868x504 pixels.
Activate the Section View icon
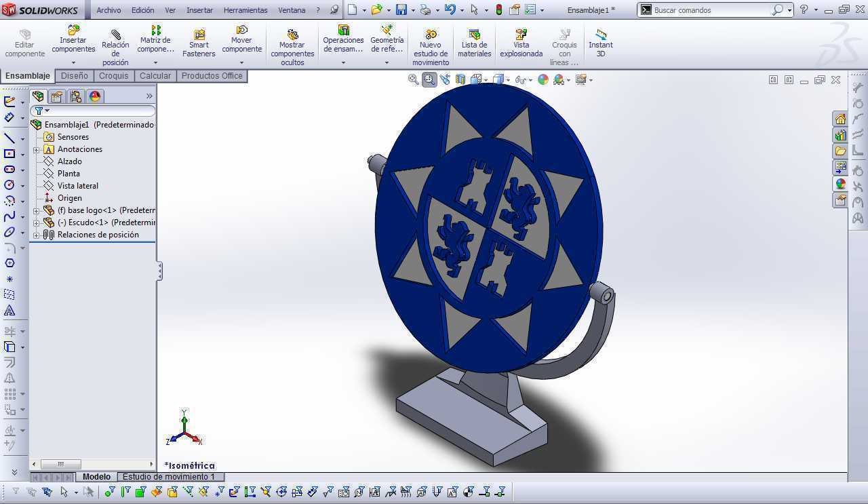tap(460, 79)
